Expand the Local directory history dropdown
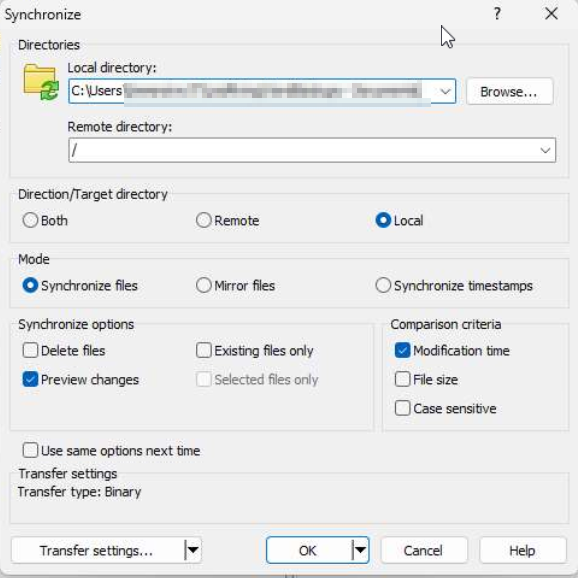The image size is (578, 578). pyautogui.click(x=445, y=91)
